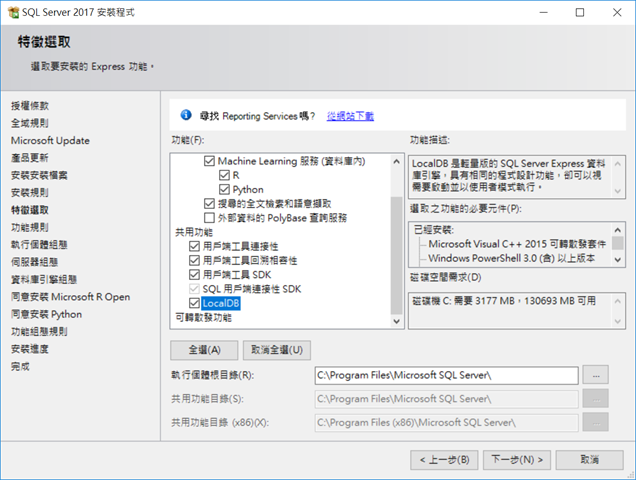Select the 全域規則 step

30,123
